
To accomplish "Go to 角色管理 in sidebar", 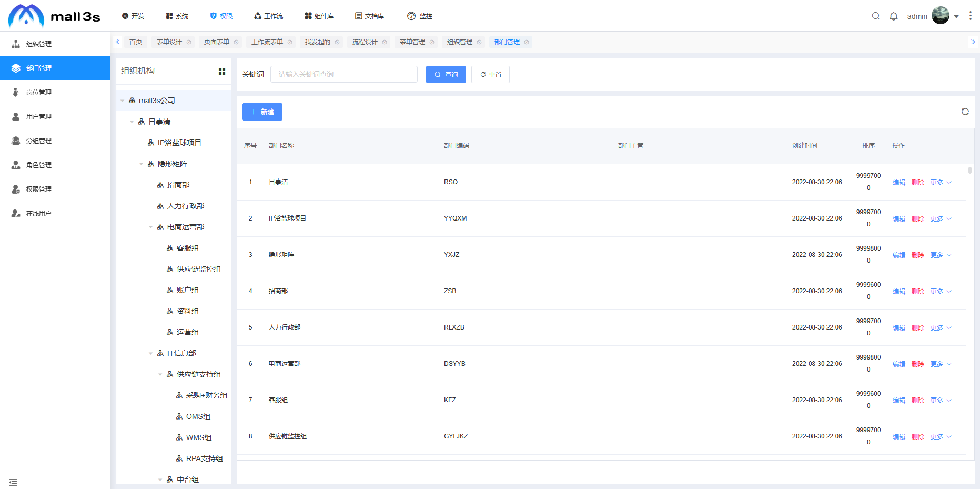I will click(x=55, y=165).
